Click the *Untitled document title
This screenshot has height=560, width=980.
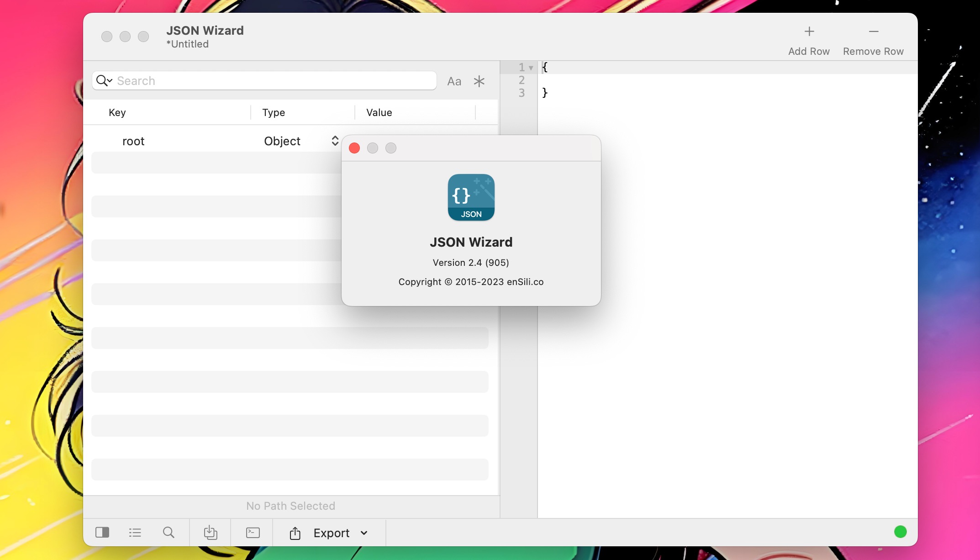188,44
